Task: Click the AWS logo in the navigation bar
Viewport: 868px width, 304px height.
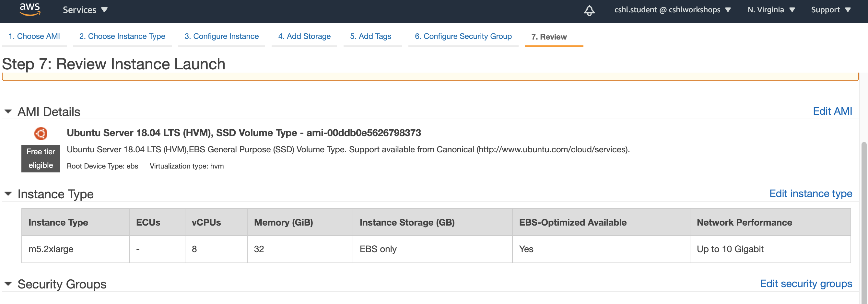Action: pyautogui.click(x=29, y=9)
